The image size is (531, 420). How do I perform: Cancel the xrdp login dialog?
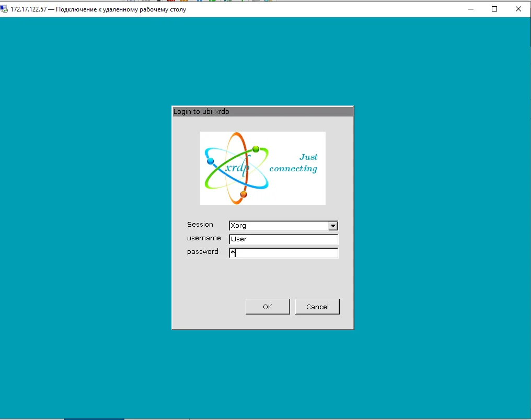click(x=317, y=307)
